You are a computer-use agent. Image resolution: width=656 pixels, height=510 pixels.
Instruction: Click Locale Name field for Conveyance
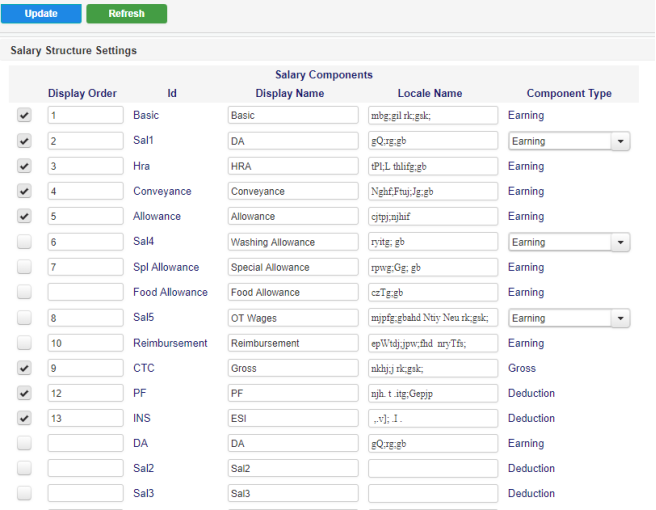pyautogui.click(x=432, y=191)
